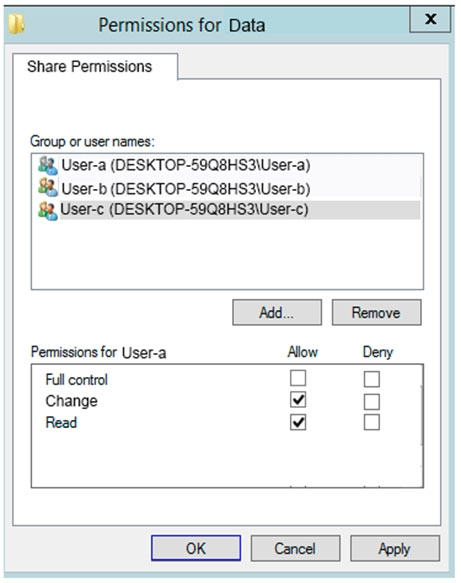The width and height of the screenshot is (461, 583).
Task: Apply the permission changes
Action: 395,548
